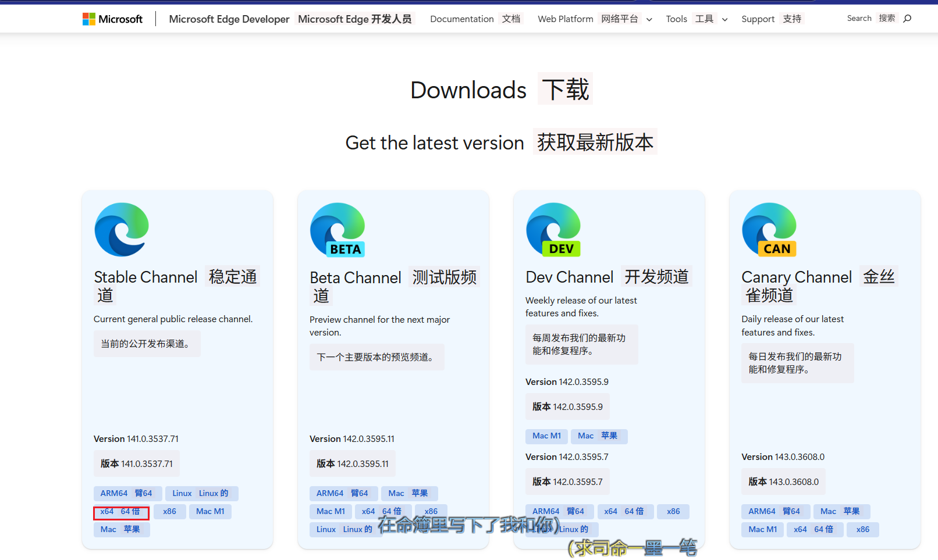Click 'Daily release of our latest features' text

click(x=793, y=326)
